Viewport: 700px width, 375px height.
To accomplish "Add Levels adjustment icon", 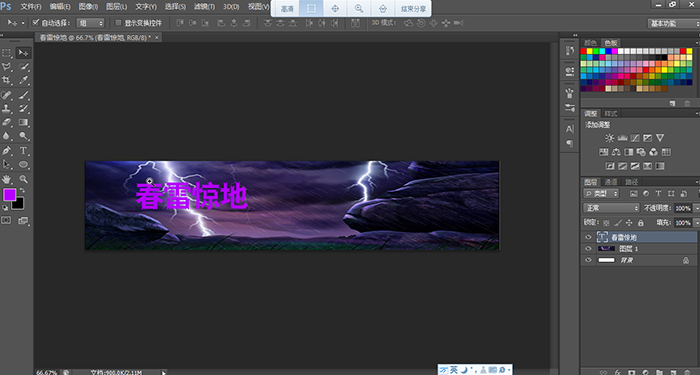I will 622,138.
